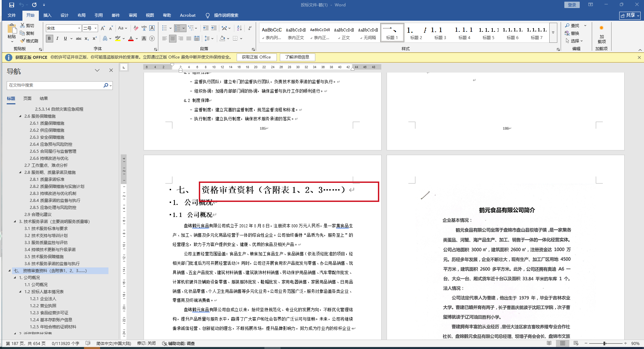
Task: Click the 共享 share button
Action: (x=630, y=15)
